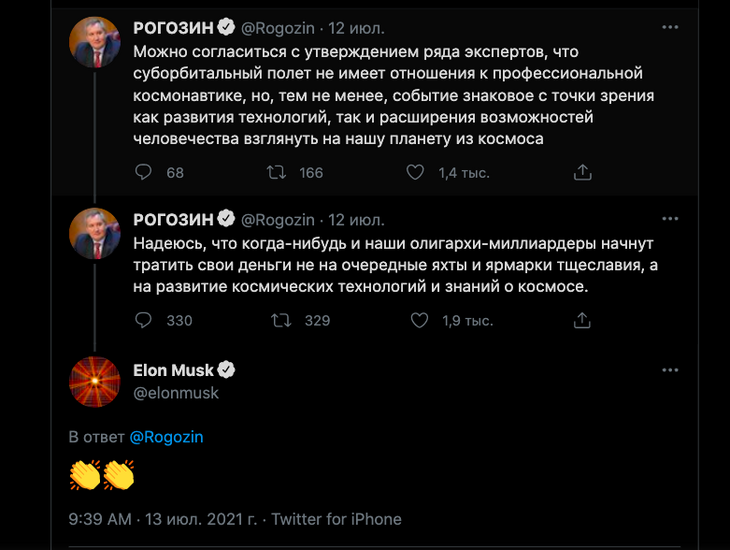730x550 pixels.
Task: Like the second tweet with 1,9 тыс. likes
Action: click(420, 320)
